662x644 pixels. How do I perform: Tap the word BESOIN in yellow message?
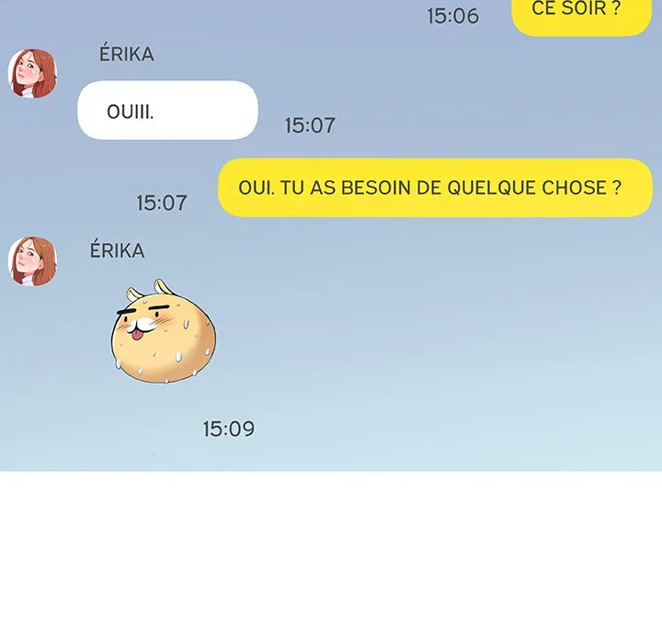[376, 188]
